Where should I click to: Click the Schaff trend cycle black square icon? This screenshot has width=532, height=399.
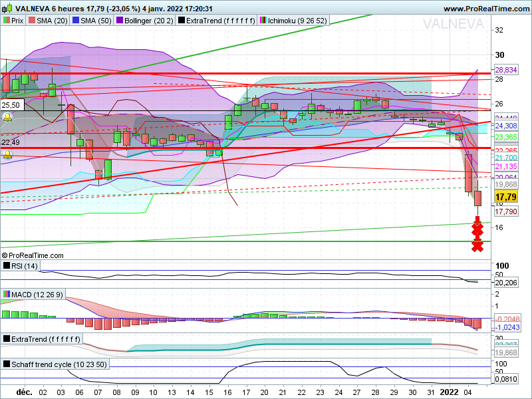(7, 364)
